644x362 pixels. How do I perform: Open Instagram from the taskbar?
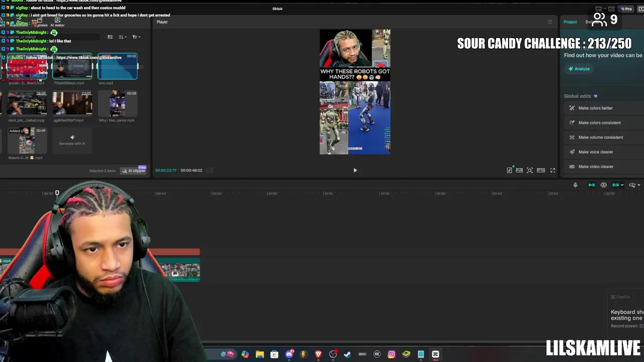click(391, 354)
